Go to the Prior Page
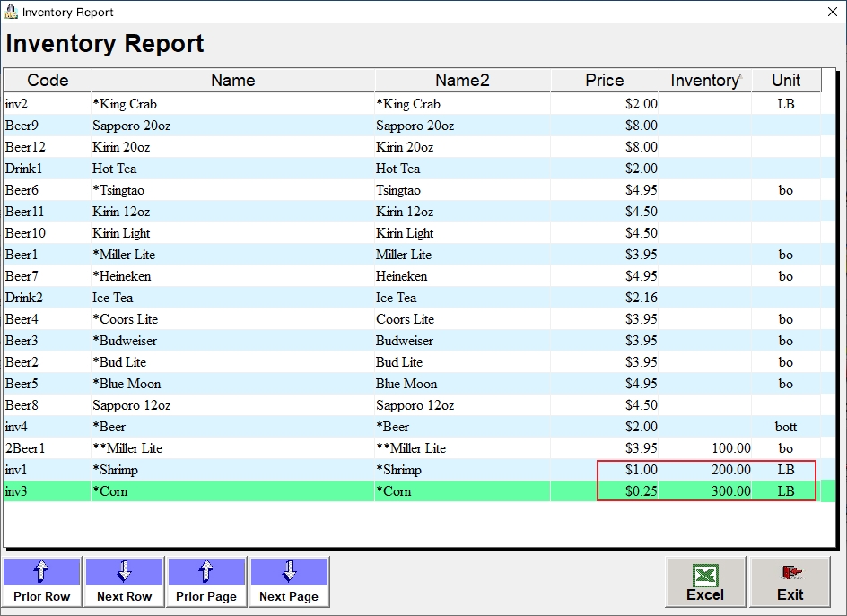Viewport: 847px width, 616px height. [x=206, y=582]
